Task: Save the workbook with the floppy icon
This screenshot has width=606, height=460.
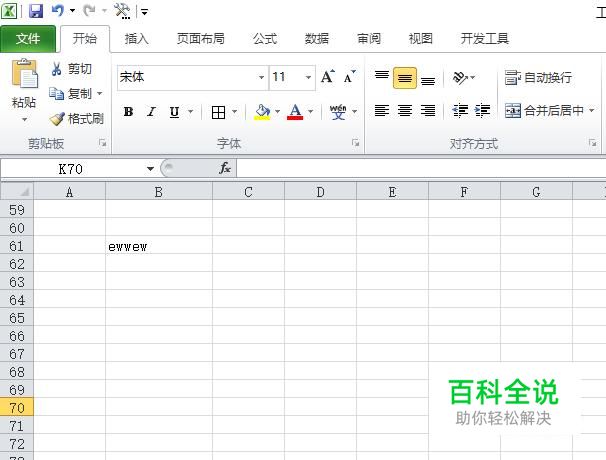Action: [36, 11]
